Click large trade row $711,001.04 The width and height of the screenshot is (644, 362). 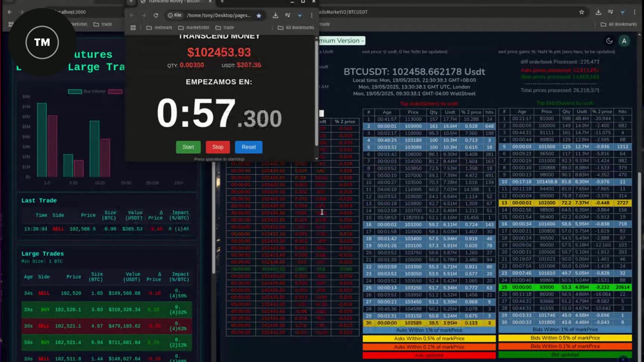[107, 342]
